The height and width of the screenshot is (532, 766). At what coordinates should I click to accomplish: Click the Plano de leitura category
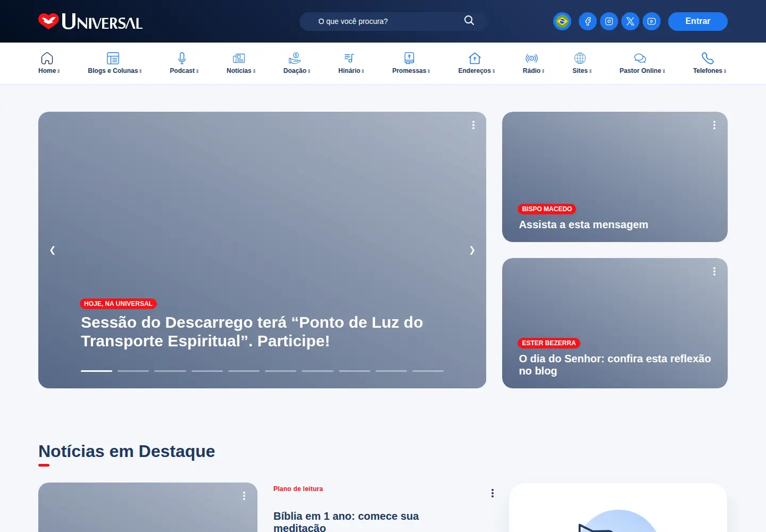pos(298,489)
